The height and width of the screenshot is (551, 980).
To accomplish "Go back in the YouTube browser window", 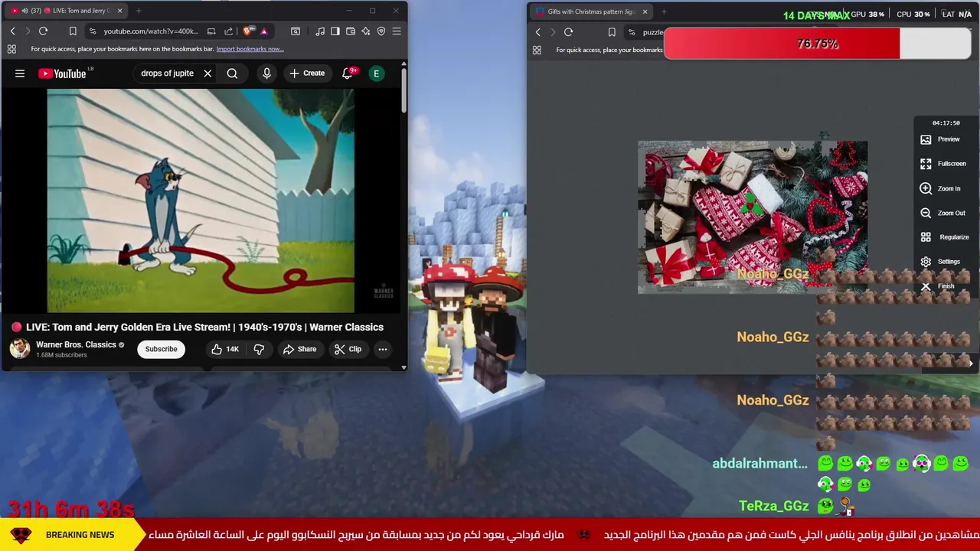I will pos(12,31).
